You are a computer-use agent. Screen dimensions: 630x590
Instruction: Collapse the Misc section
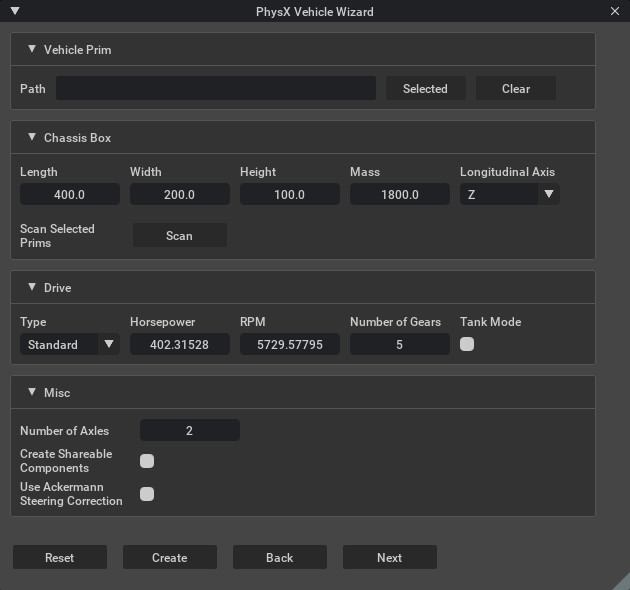(x=32, y=392)
